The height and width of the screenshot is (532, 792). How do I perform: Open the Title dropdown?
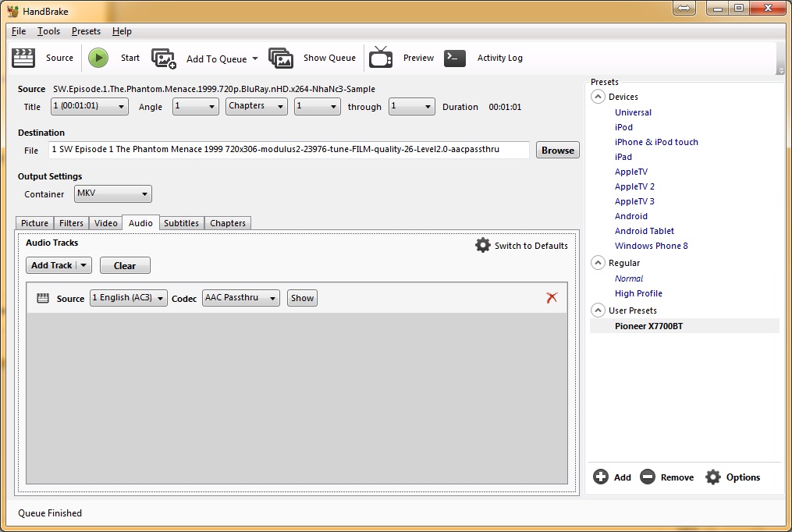click(x=90, y=107)
